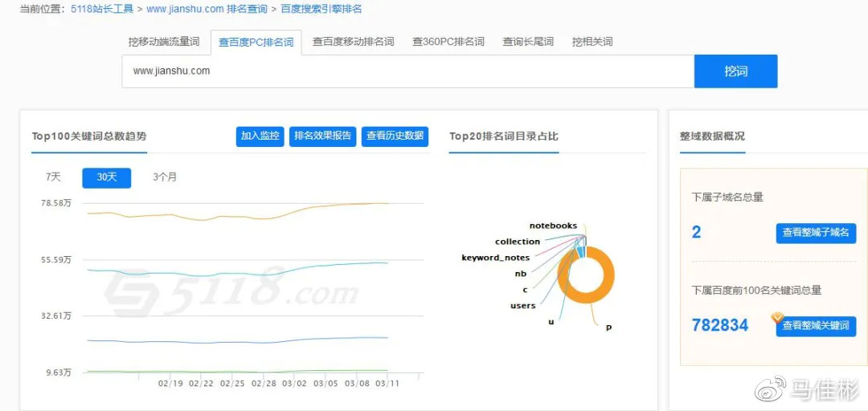Screen dimensions: 868x411
Task: Click the 下属子域名总量 label
Action: pyautogui.click(x=727, y=197)
